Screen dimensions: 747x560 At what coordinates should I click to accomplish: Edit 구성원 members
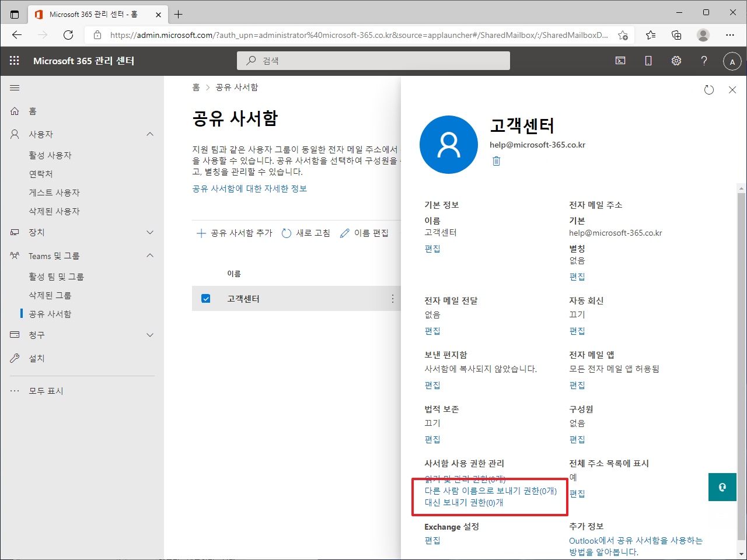(577, 440)
